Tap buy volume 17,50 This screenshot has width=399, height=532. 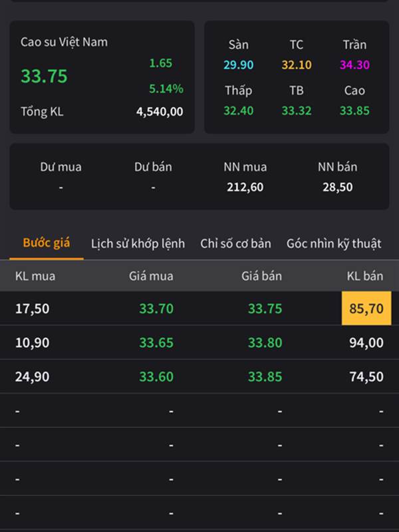32,309
